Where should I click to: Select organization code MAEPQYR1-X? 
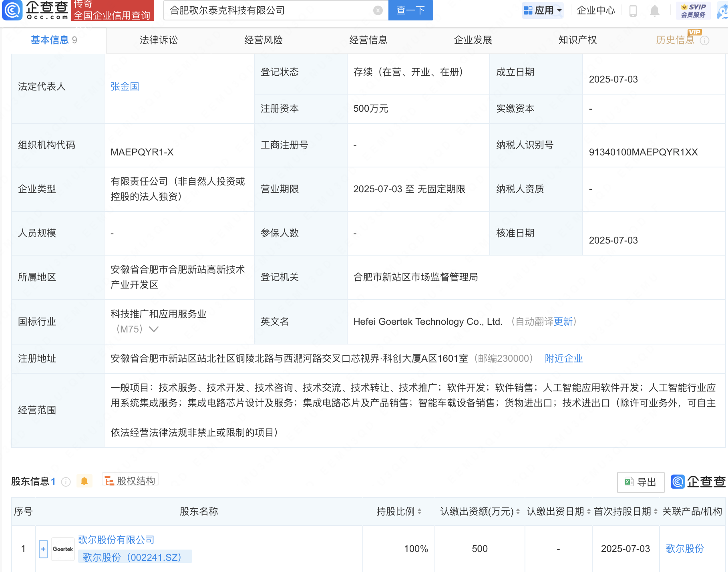142,152
